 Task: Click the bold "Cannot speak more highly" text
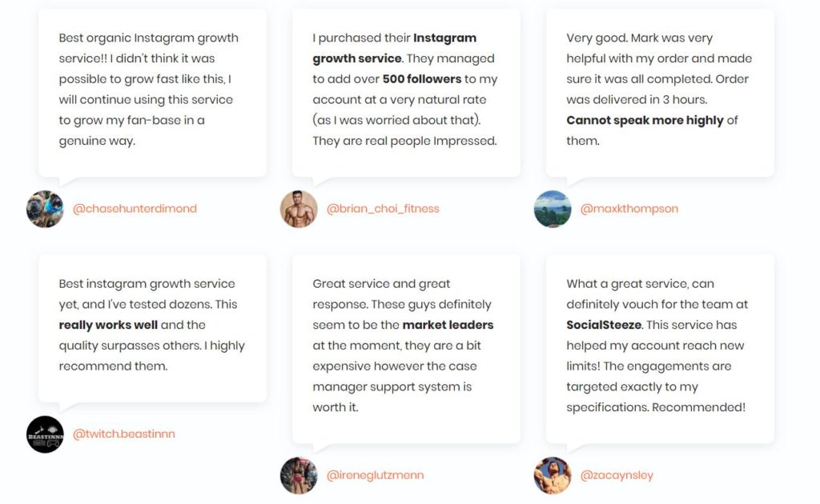click(x=645, y=120)
